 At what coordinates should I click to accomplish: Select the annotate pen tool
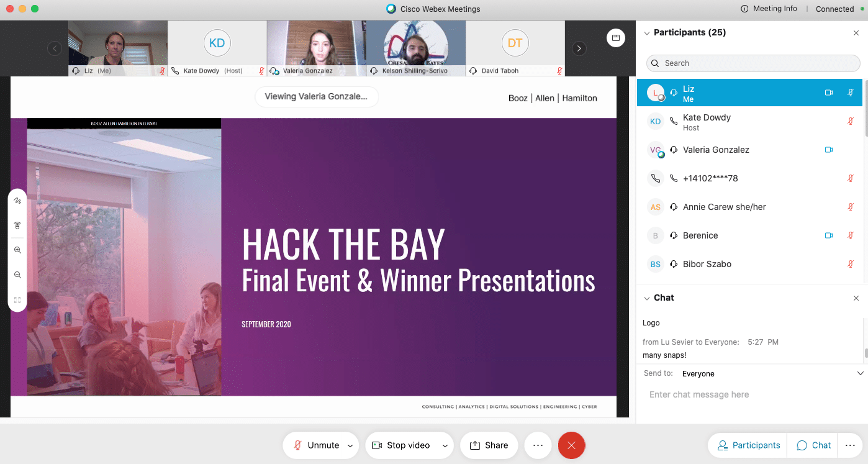pyautogui.click(x=17, y=201)
